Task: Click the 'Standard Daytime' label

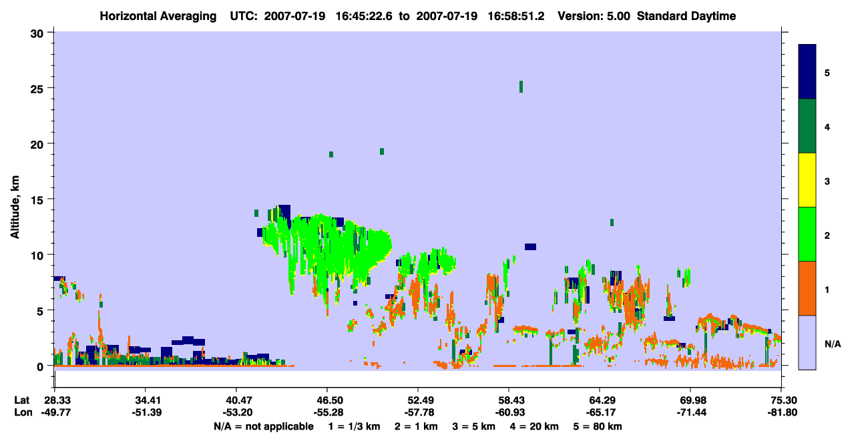Action: coord(686,16)
